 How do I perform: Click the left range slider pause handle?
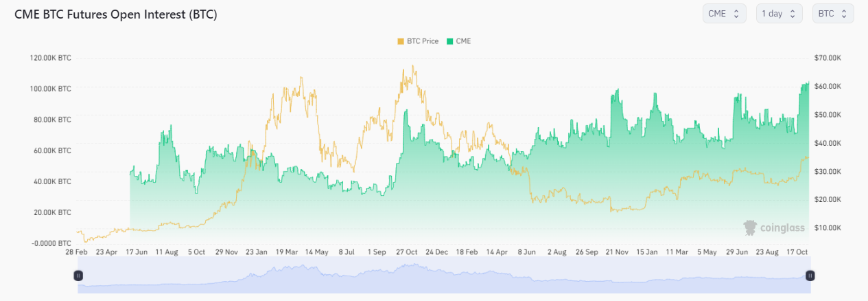(x=78, y=276)
